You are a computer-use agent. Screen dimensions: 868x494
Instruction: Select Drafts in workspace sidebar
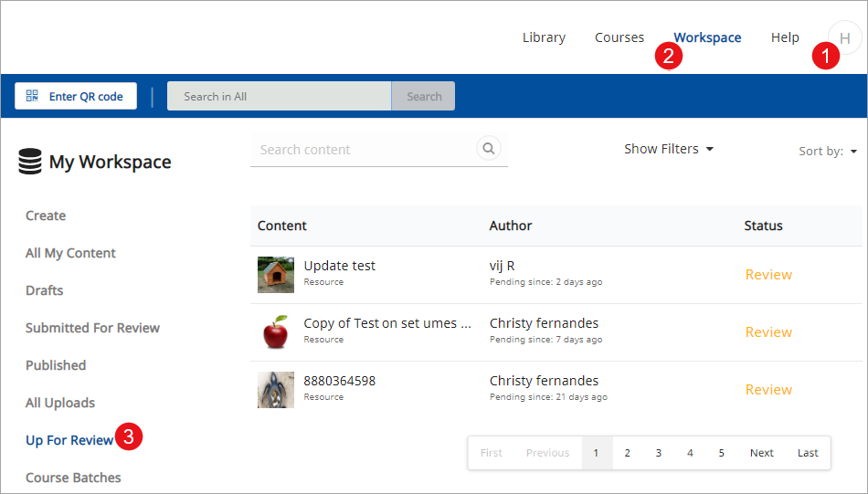pos(45,290)
